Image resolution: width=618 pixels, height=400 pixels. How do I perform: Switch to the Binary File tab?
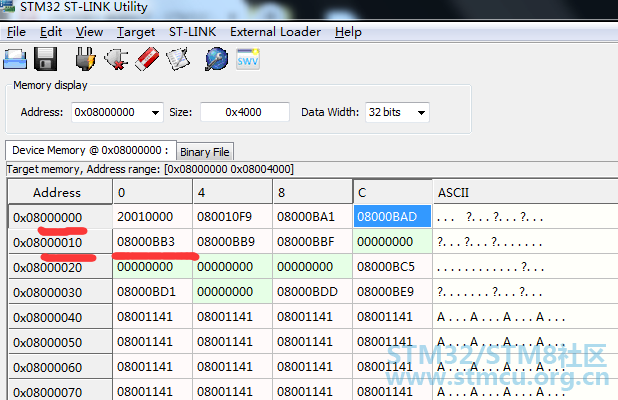(205, 152)
